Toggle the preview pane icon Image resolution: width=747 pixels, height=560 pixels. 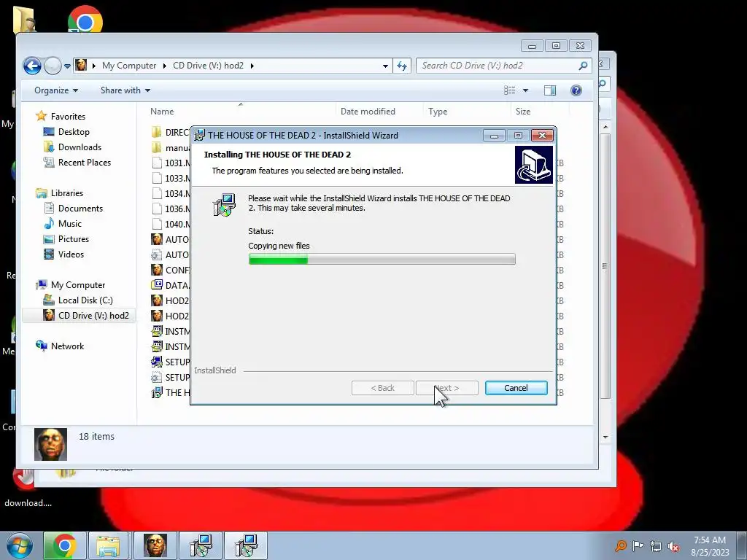(550, 90)
